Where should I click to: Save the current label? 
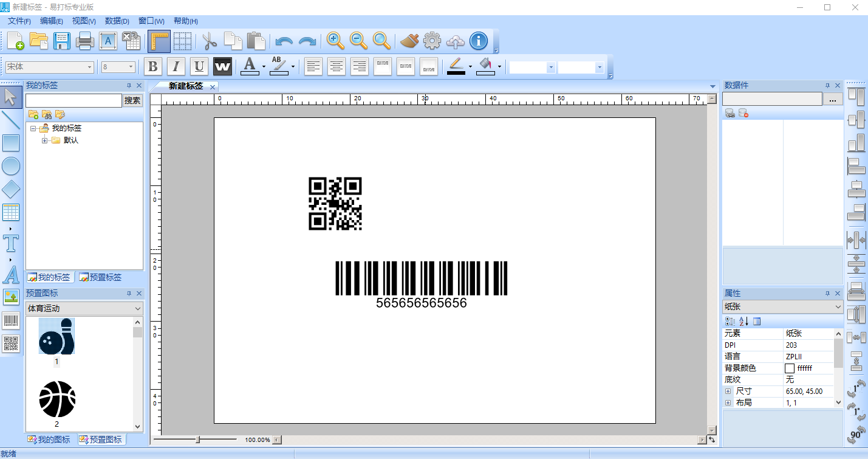pyautogui.click(x=61, y=41)
